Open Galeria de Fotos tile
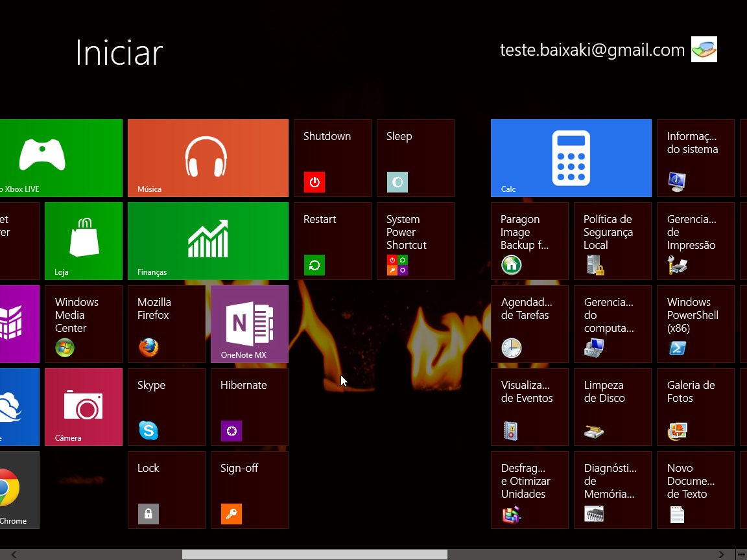 click(696, 407)
